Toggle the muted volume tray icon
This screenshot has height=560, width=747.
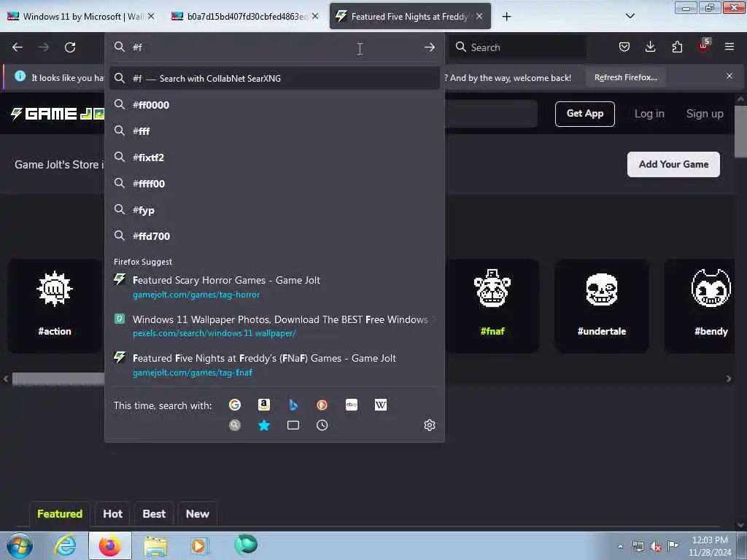[x=656, y=547]
